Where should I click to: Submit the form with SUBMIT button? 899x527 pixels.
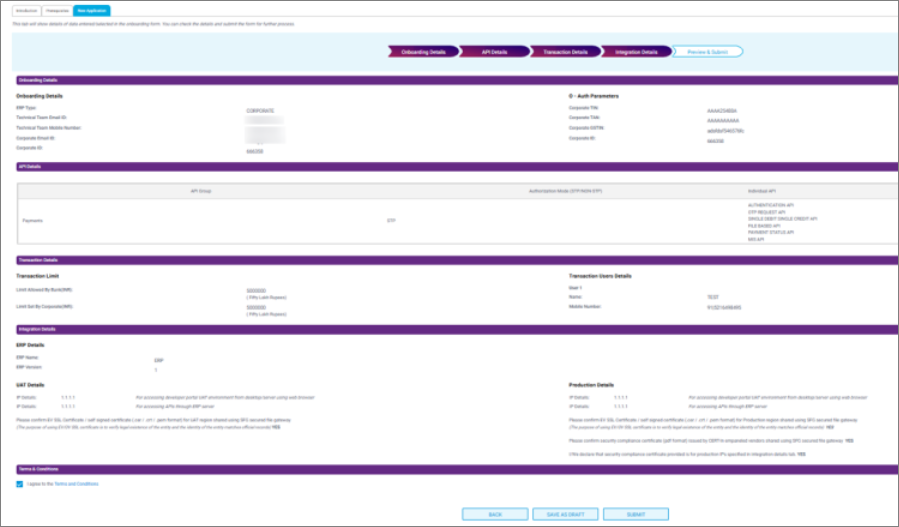click(635, 514)
